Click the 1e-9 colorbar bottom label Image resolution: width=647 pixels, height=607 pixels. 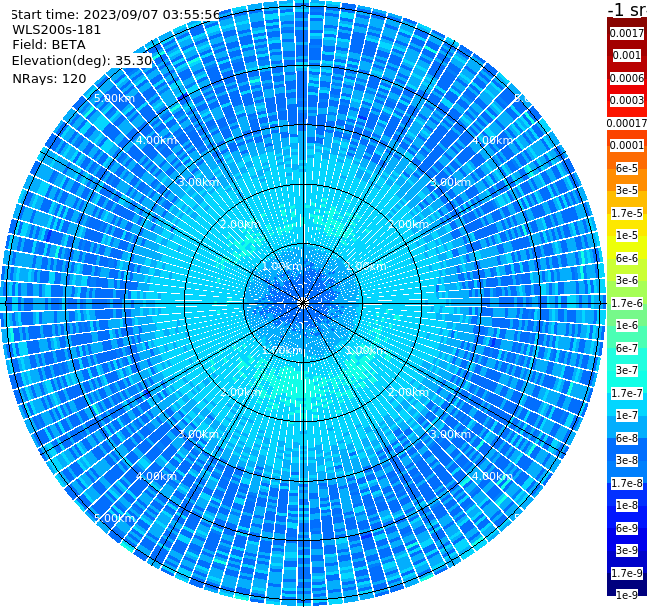click(627, 595)
